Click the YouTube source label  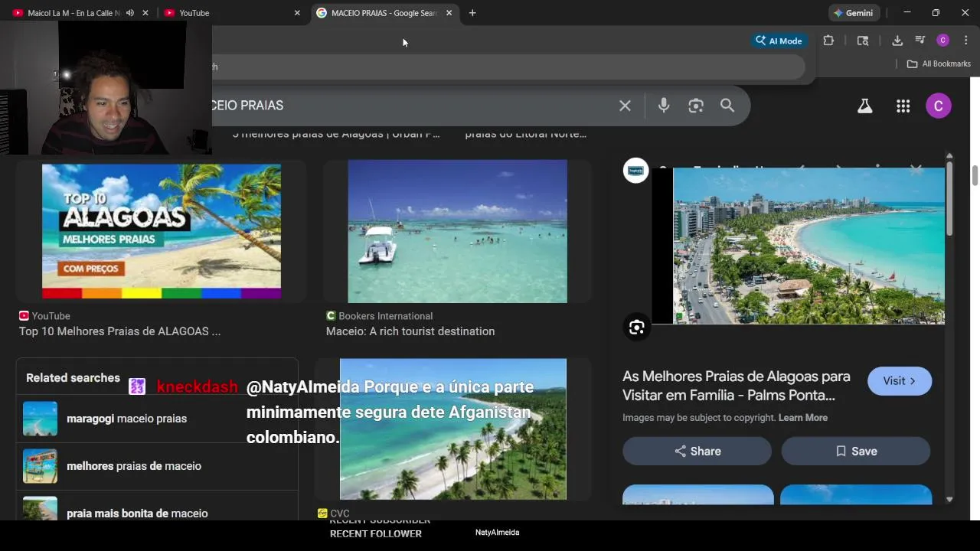(x=51, y=316)
